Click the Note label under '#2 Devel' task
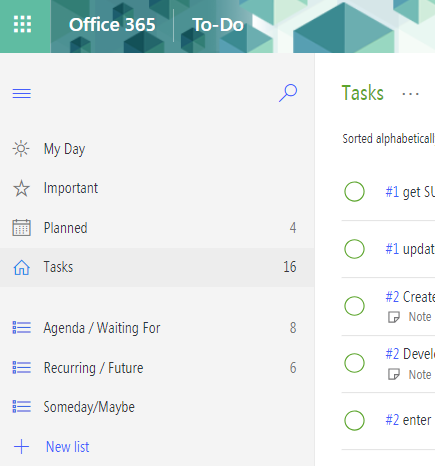The height and width of the screenshot is (466, 435). click(x=420, y=375)
